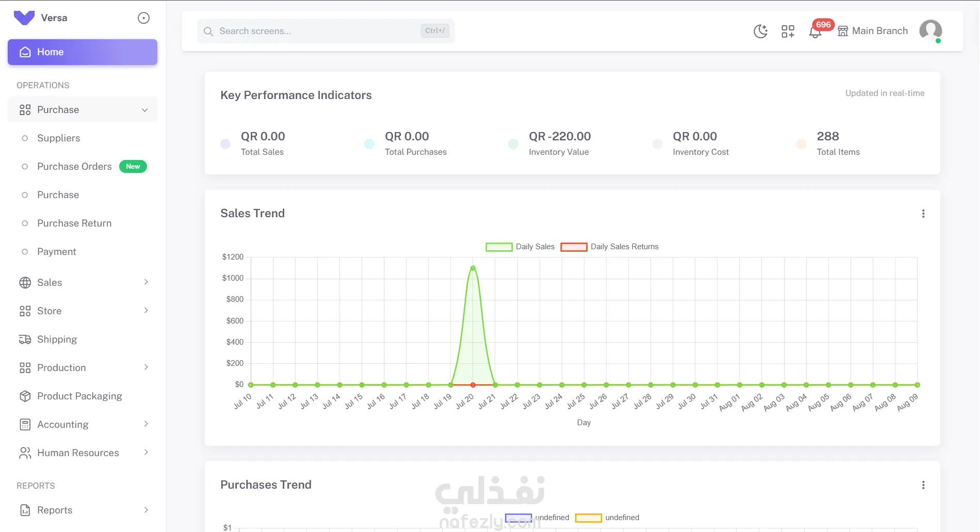
Task: Toggle Daily Sales legend series
Action: (x=520, y=247)
